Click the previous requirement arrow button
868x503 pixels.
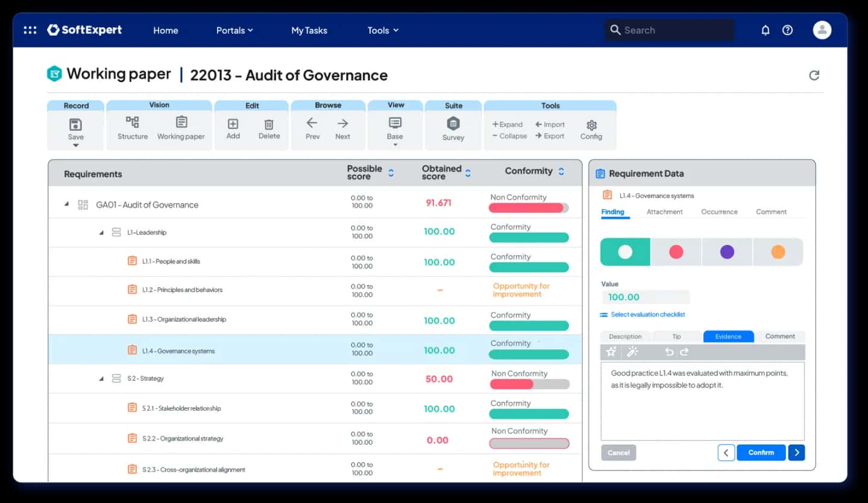point(726,452)
